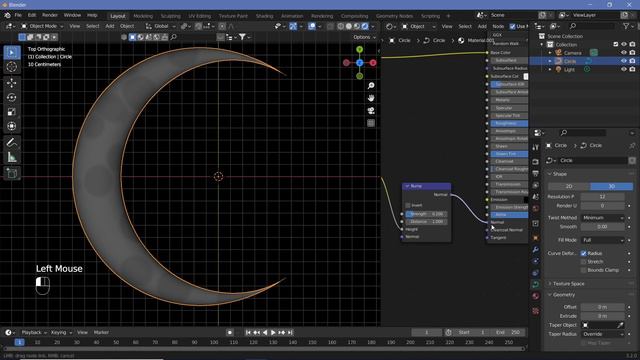640x360 pixels.
Task: Open the Taper Radius dropdown
Action: (x=602, y=334)
